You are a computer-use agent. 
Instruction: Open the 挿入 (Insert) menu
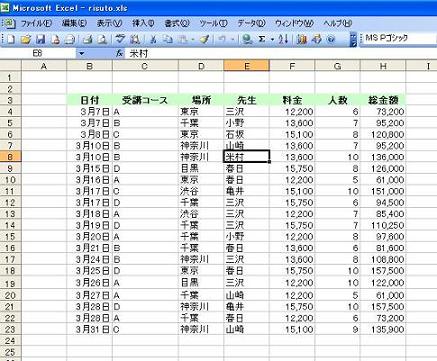tap(143, 23)
